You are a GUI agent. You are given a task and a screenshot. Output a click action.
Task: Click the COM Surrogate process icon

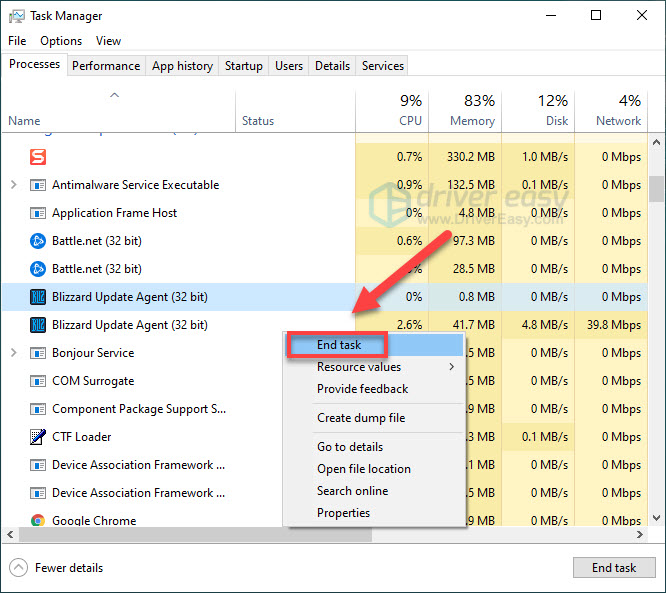point(38,381)
